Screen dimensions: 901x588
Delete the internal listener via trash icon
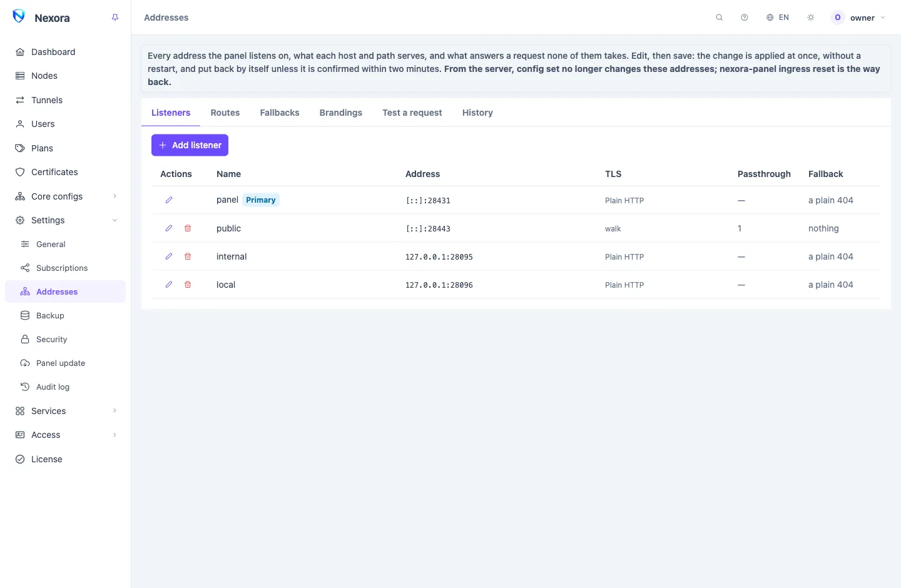(188, 256)
